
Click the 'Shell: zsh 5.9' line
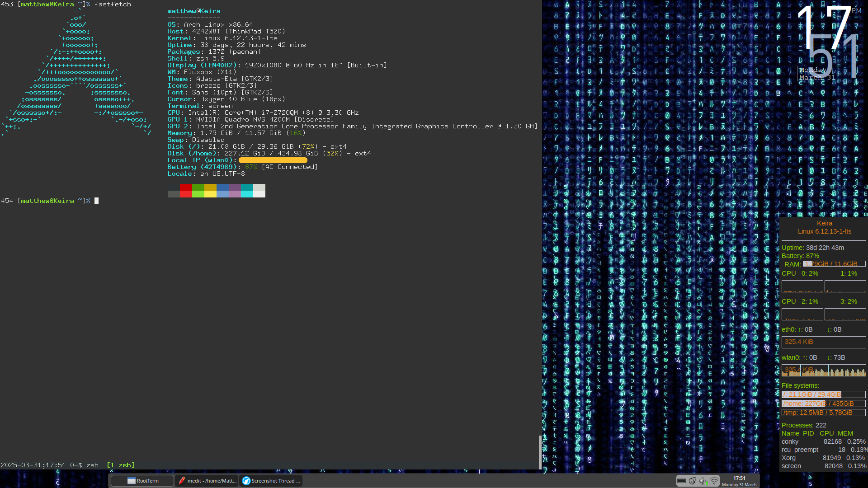196,58
